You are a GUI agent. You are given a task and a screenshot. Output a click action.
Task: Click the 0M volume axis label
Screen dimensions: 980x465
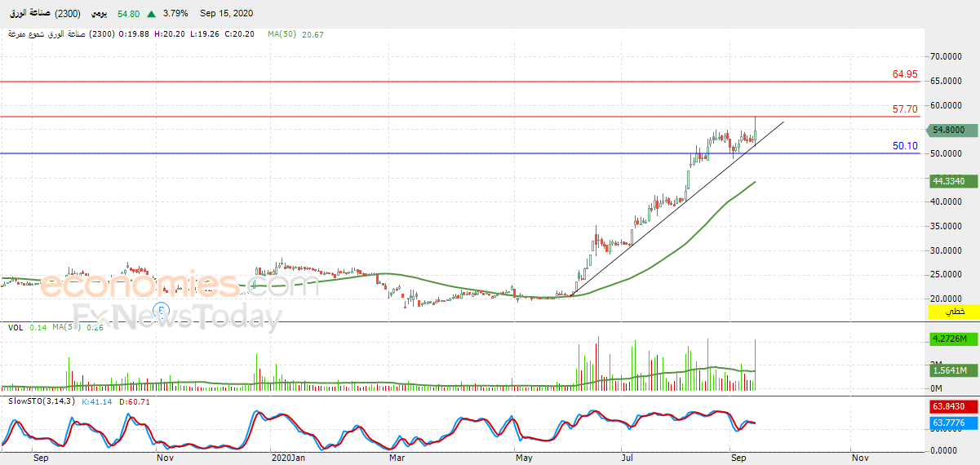(937, 388)
